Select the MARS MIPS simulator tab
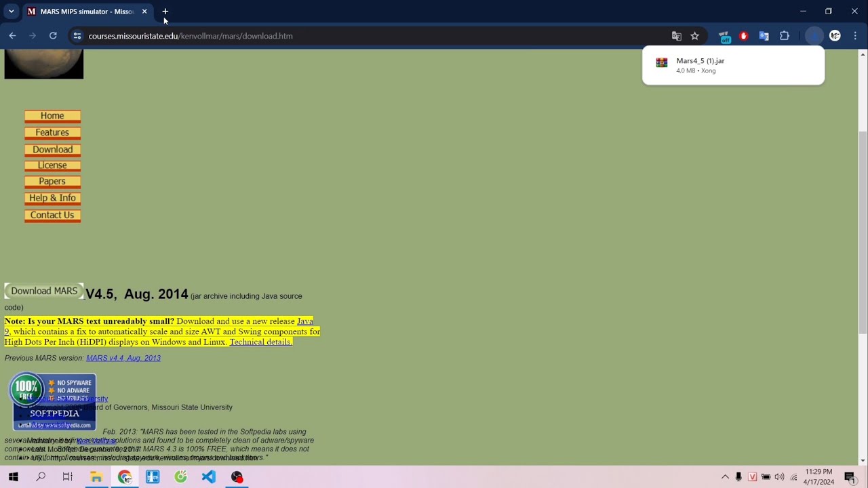Viewport: 868px width, 488px height. click(86, 12)
